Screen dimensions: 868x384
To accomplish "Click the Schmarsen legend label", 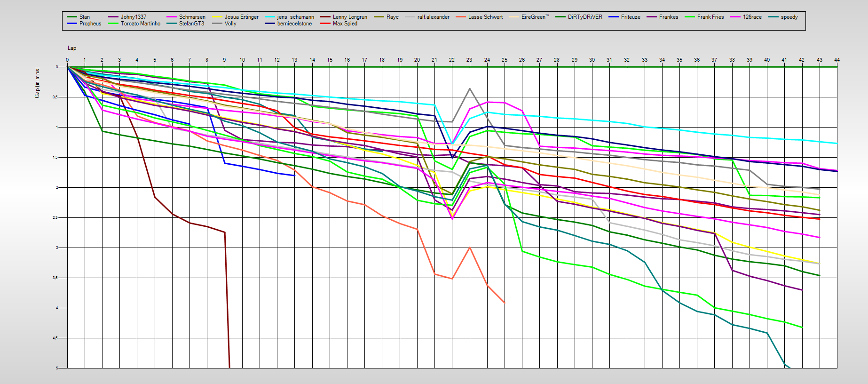I will click(192, 17).
